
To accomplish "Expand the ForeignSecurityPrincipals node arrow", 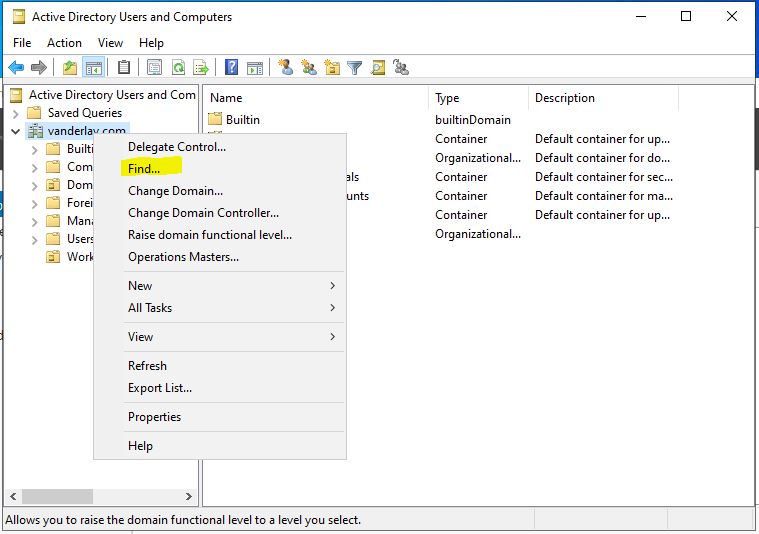I will [34, 204].
